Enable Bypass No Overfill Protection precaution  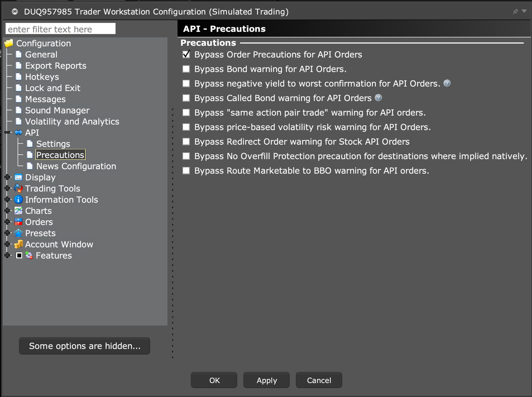pyautogui.click(x=186, y=156)
